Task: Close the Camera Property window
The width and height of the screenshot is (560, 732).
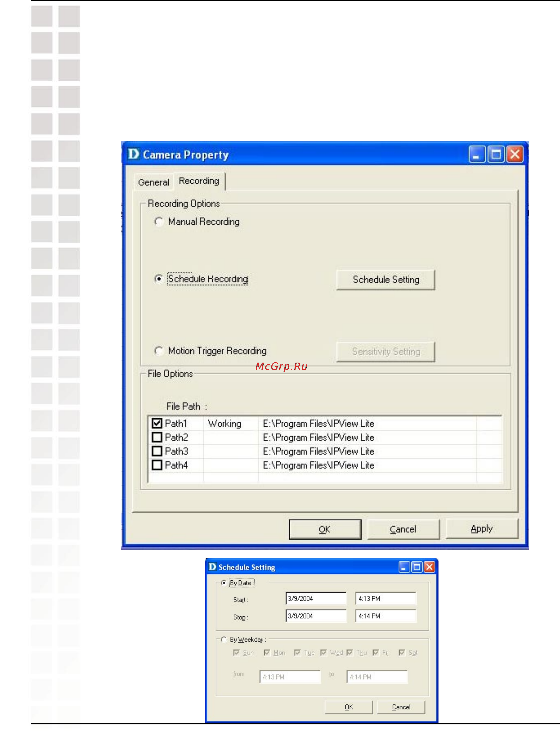Action: 515,154
